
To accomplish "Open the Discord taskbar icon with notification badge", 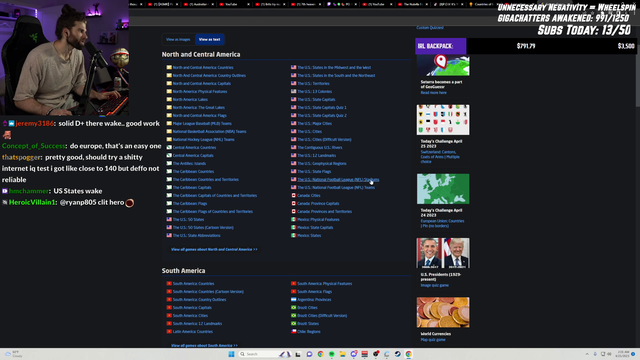I will 353,354.
